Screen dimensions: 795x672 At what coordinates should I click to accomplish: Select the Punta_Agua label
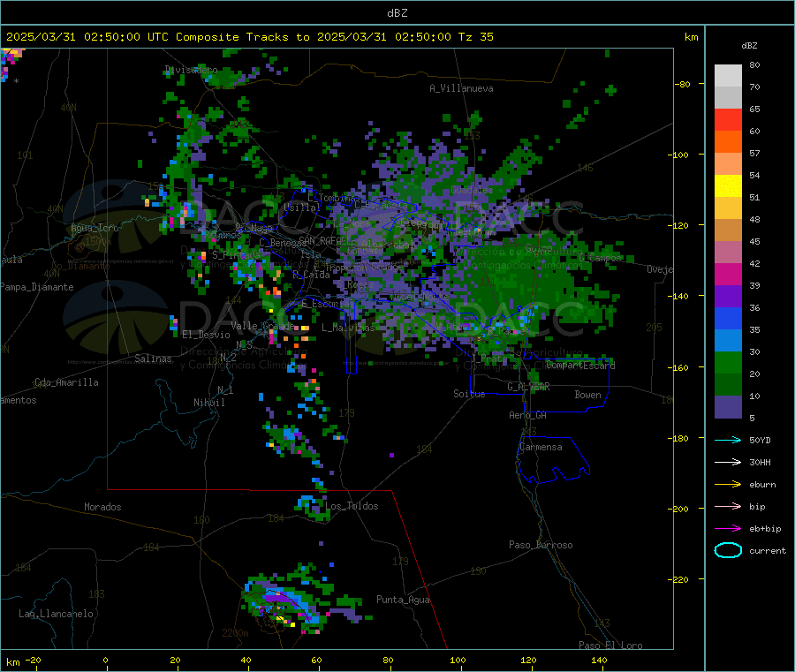coord(403,600)
